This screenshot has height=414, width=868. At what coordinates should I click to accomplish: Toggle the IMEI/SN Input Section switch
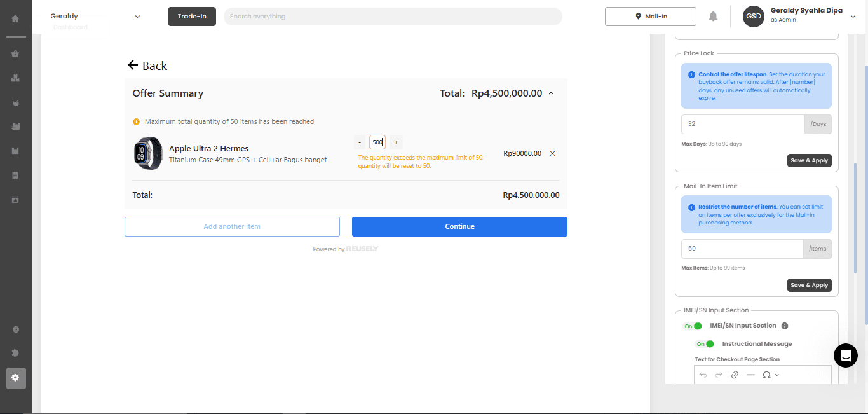coord(693,326)
